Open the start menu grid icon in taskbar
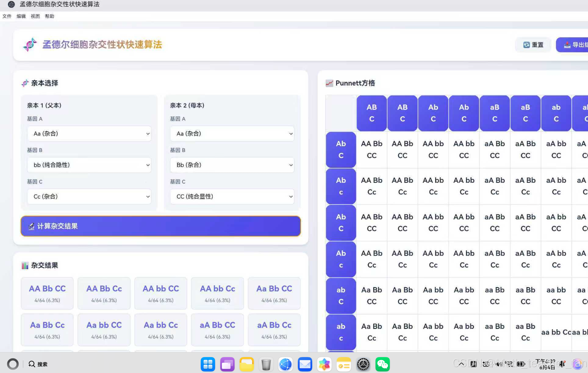The width and height of the screenshot is (588, 373). point(208,364)
